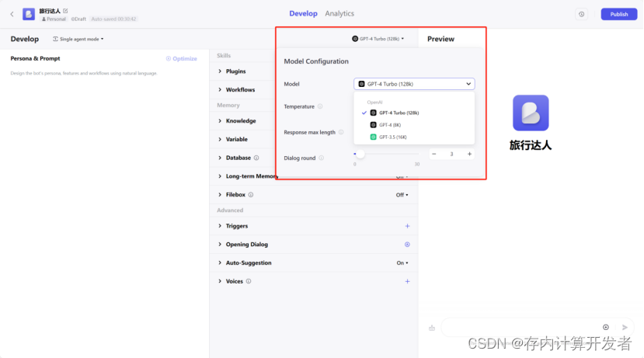Switch to the Develop tab
This screenshot has height=358, width=644.
303,13
